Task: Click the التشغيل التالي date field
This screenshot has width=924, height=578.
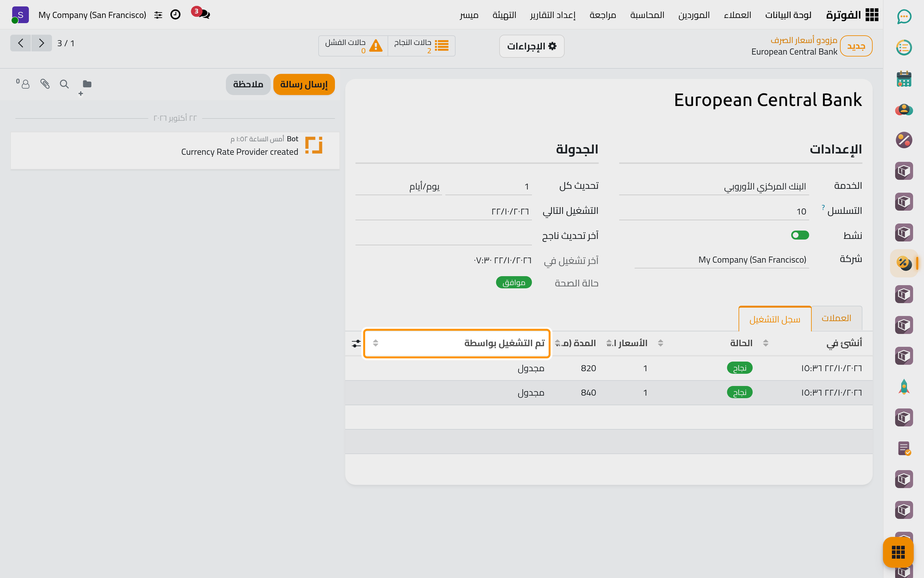Action: pyautogui.click(x=444, y=211)
